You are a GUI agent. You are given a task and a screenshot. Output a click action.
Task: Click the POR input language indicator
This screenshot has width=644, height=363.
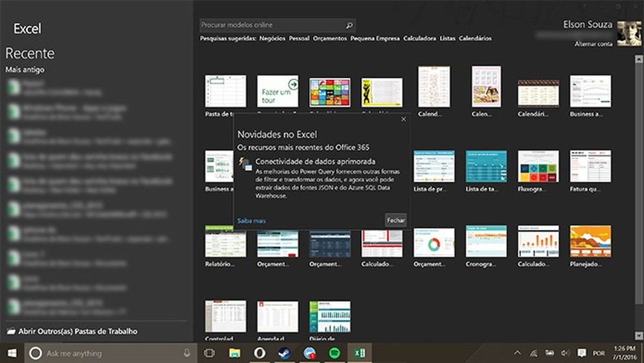(599, 353)
